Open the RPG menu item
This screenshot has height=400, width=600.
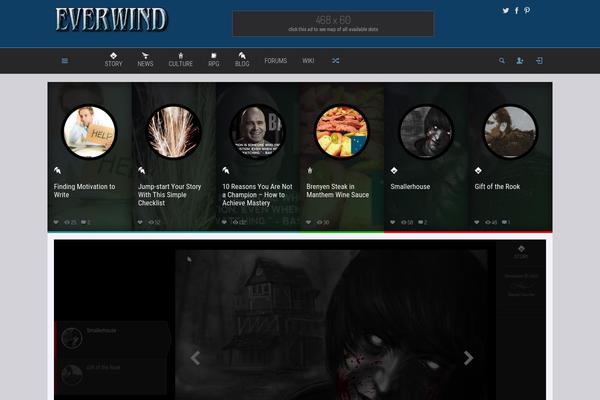click(214, 60)
